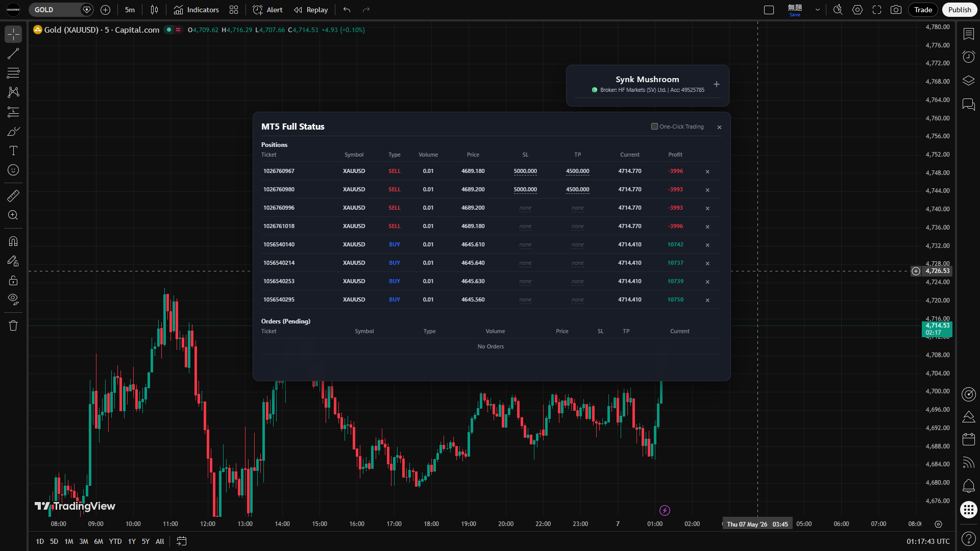Screen dimensions: 980x551
Task: Redo the last chart action
Action: coord(366,10)
